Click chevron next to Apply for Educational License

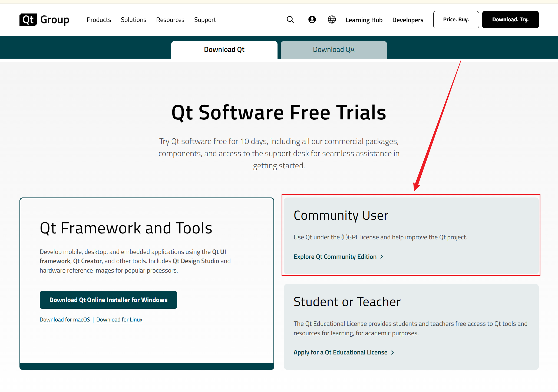pos(392,353)
